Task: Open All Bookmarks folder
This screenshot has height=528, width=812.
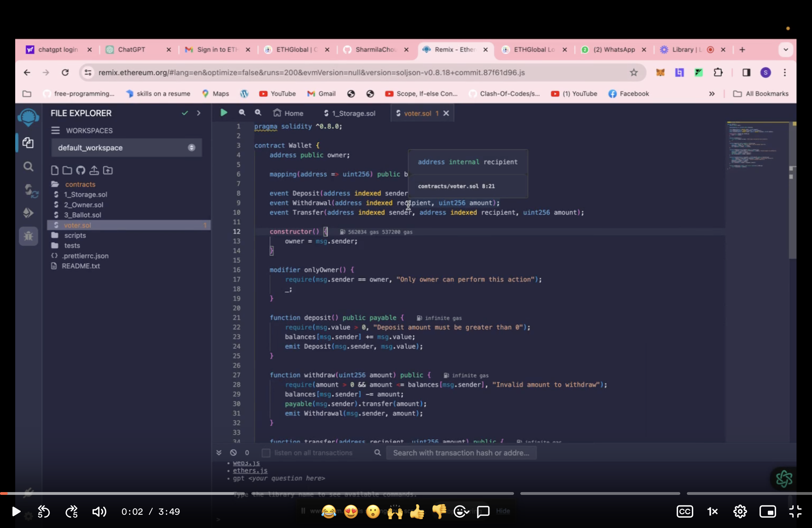Action: tap(761, 93)
